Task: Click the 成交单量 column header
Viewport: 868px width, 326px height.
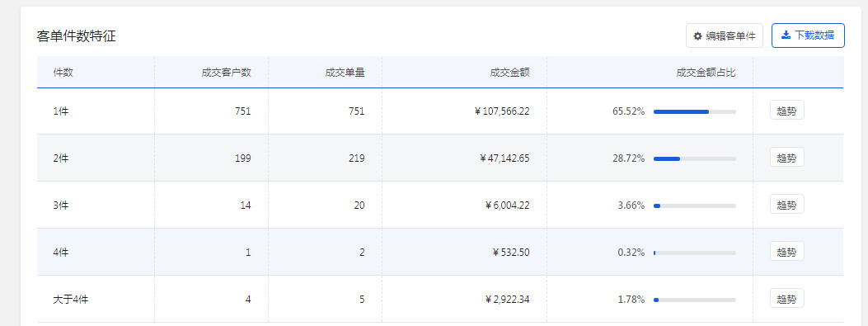Action: pyautogui.click(x=345, y=73)
